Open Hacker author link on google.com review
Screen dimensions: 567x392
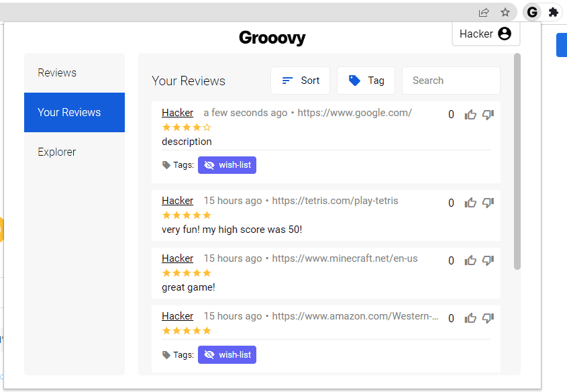[x=178, y=113]
